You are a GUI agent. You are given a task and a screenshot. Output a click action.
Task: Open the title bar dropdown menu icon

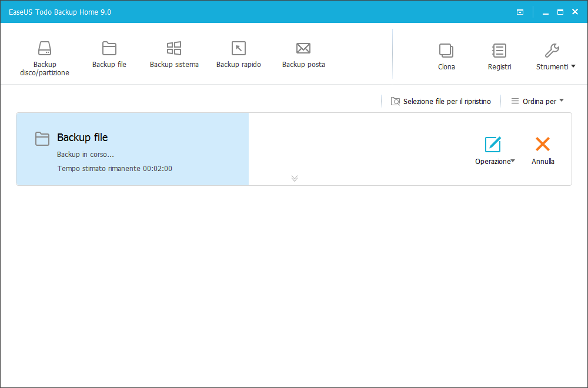520,12
